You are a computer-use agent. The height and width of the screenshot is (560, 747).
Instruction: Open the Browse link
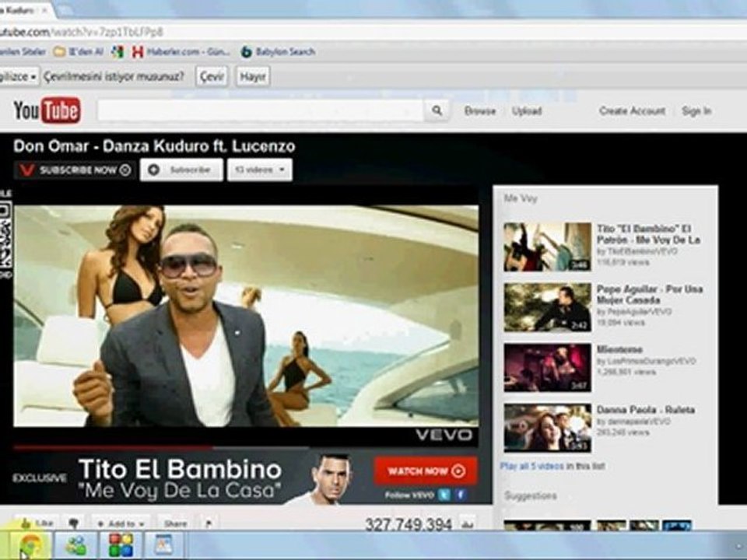click(480, 111)
